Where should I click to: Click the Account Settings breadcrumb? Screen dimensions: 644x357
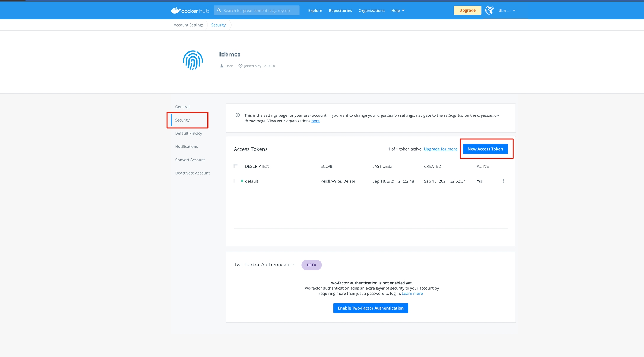tap(189, 25)
